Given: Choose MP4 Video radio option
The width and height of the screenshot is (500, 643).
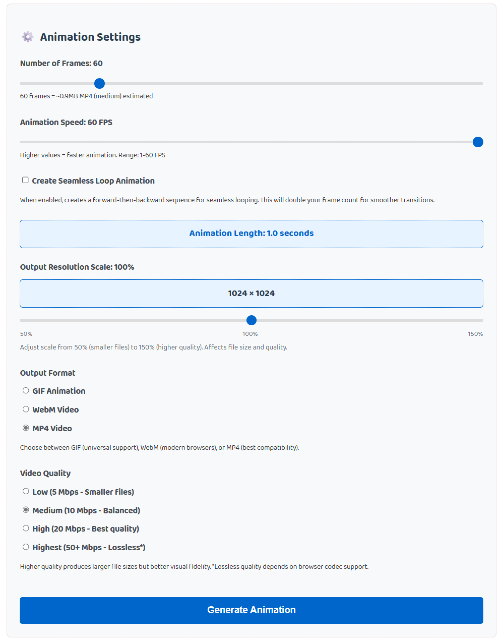Looking at the screenshot, I should click(x=25, y=428).
